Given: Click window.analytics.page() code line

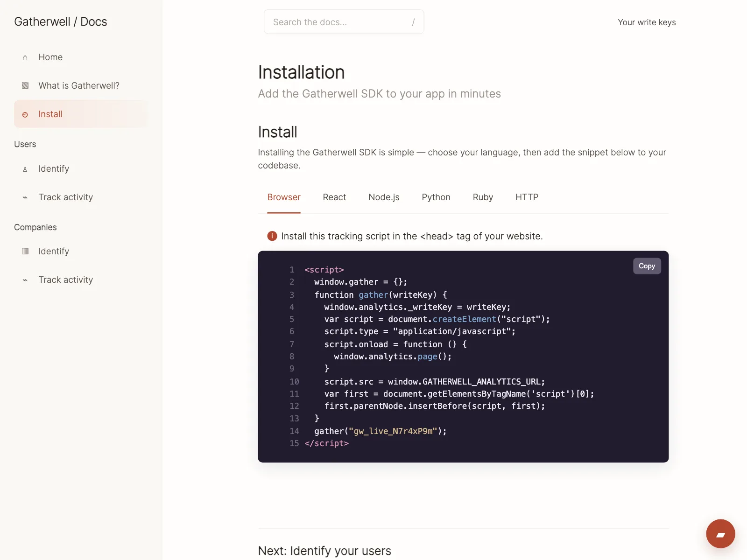Looking at the screenshot, I should (x=393, y=357).
